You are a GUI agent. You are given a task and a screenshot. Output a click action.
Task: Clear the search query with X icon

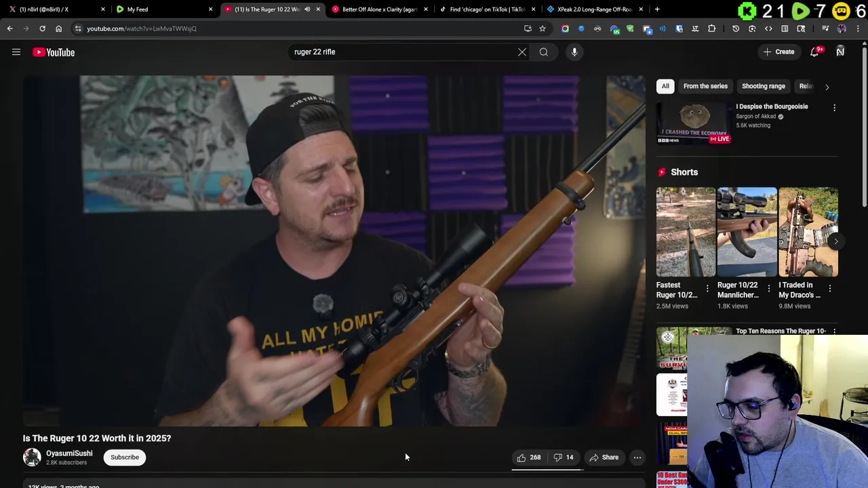point(522,52)
